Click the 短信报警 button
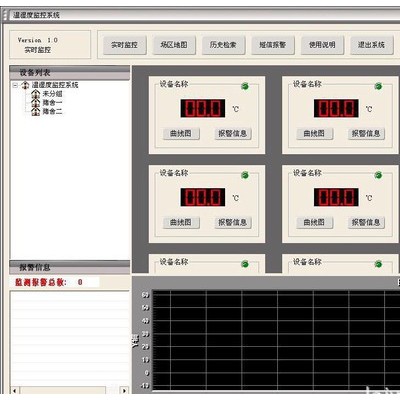Screen dimensions: 400x400 tap(273, 45)
